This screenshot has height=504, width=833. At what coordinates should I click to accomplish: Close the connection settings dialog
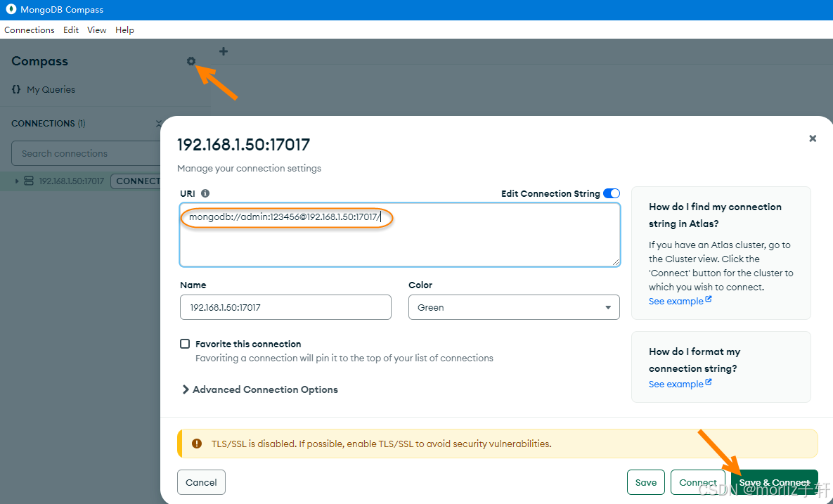(813, 138)
